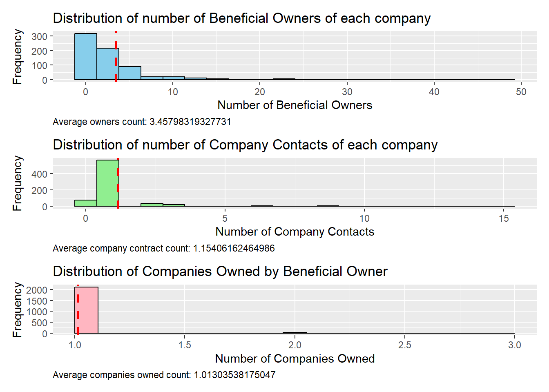Click the tallest blue bar in the Beneficial Owners histogram

[x=86, y=56]
